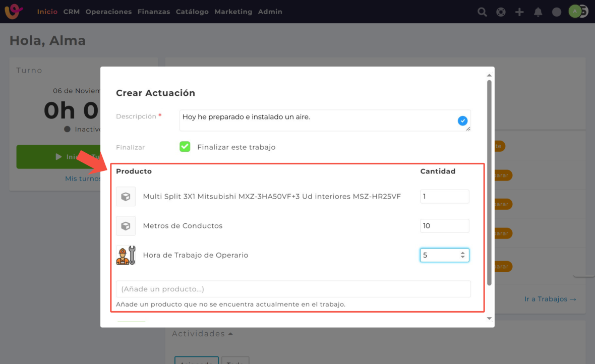Viewport: 595px width, 364px height.
Task: Click the search magnifier icon in top bar
Action: tap(482, 12)
